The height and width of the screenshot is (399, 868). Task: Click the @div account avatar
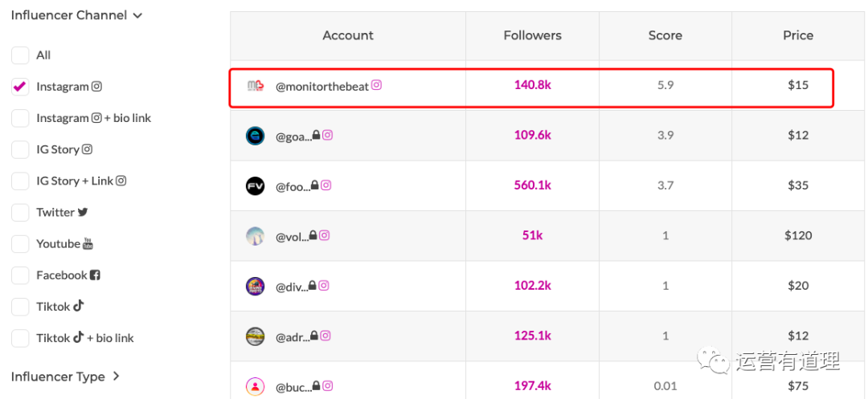pyautogui.click(x=255, y=286)
